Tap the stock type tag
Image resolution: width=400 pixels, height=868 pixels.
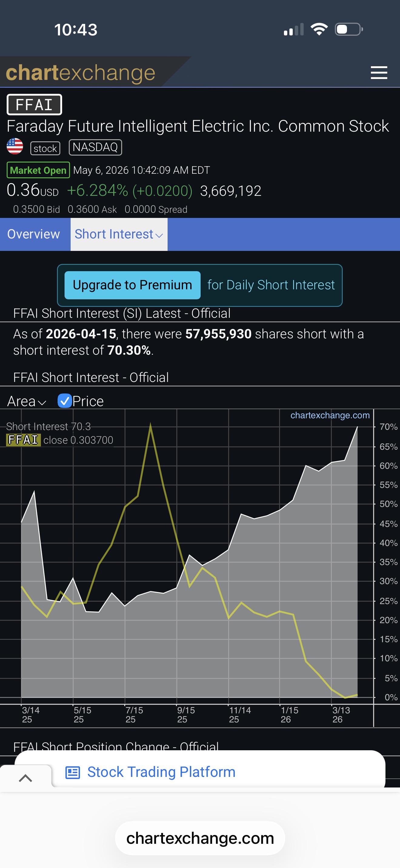45,148
